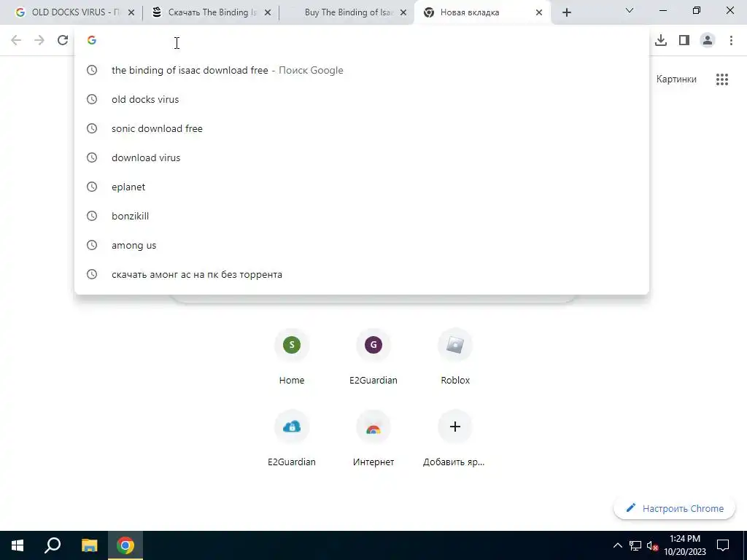Switch to the Скачать The Binding tab
Screen dimensions: 747x560
pos(209,13)
